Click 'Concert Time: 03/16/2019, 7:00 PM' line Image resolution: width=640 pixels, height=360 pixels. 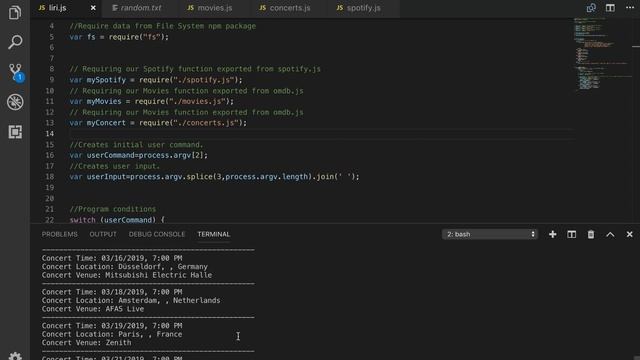coord(112,258)
